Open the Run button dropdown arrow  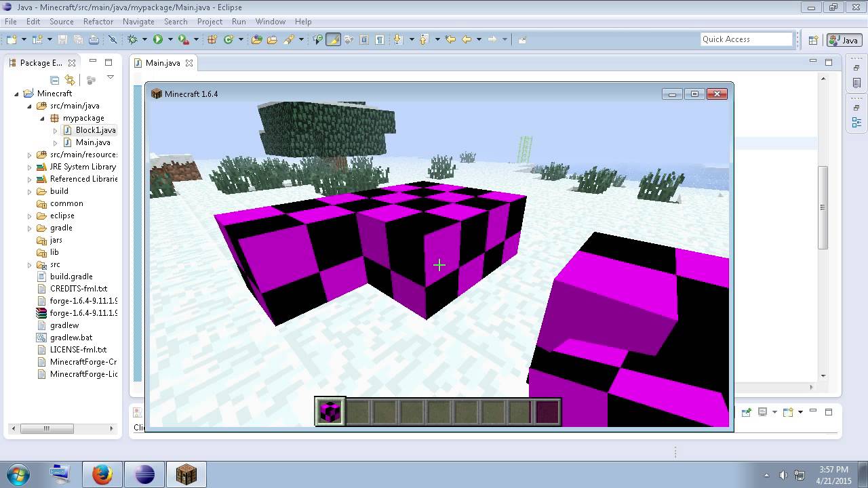pyautogui.click(x=170, y=39)
